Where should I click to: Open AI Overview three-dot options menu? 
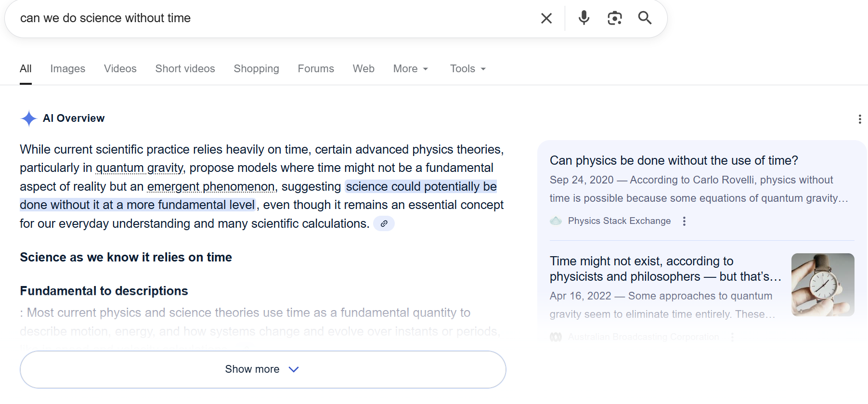click(860, 119)
